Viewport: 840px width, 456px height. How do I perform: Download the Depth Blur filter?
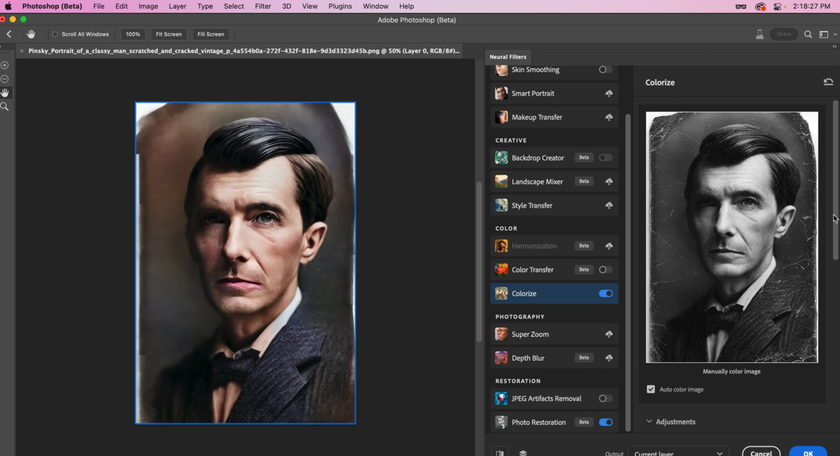tap(609, 358)
